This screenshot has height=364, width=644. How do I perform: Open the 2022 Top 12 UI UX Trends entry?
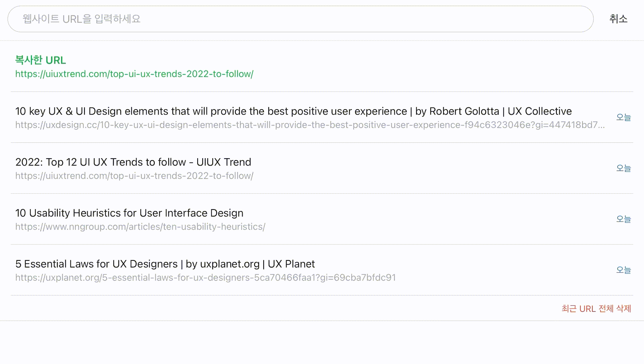tap(133, 162)
